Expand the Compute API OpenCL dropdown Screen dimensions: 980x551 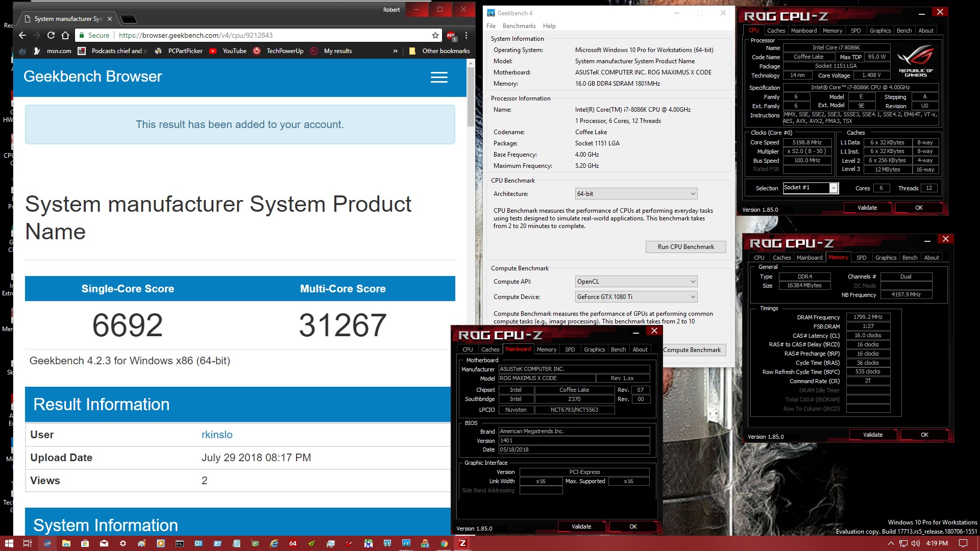point(636,282)
